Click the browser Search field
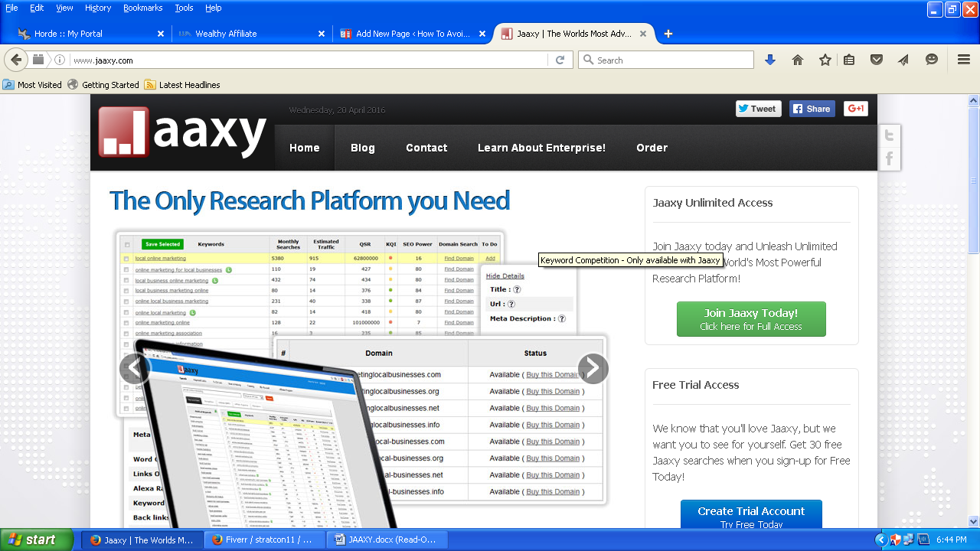 [x=666, y=60]
